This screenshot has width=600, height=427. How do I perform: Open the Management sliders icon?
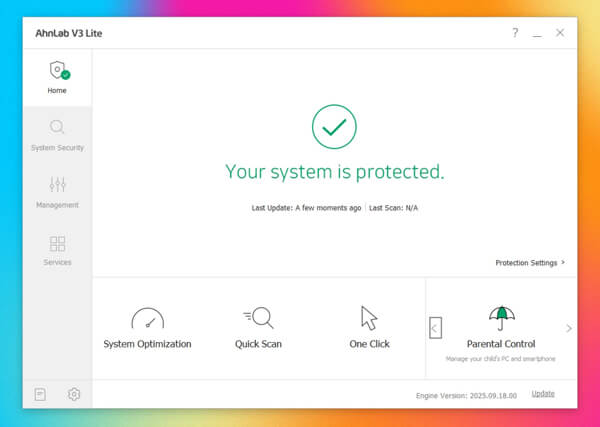[57, 184]
